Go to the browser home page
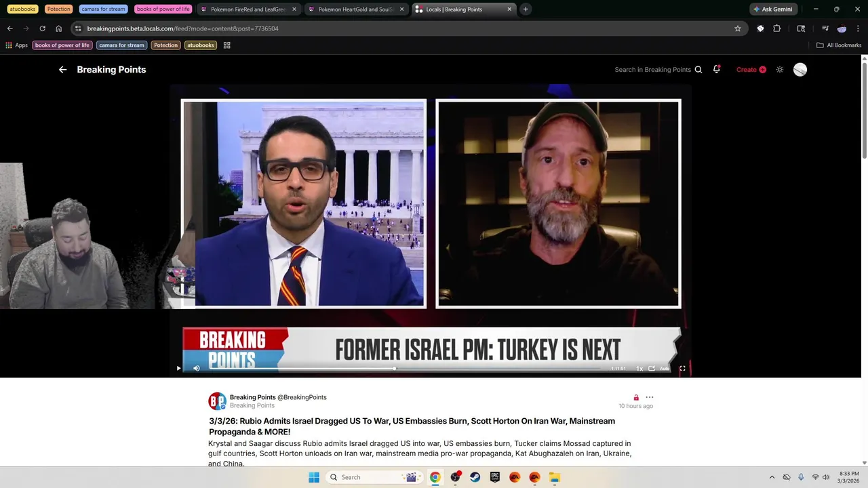This screenshot has width=868, height=488. (x=58, y=28)
